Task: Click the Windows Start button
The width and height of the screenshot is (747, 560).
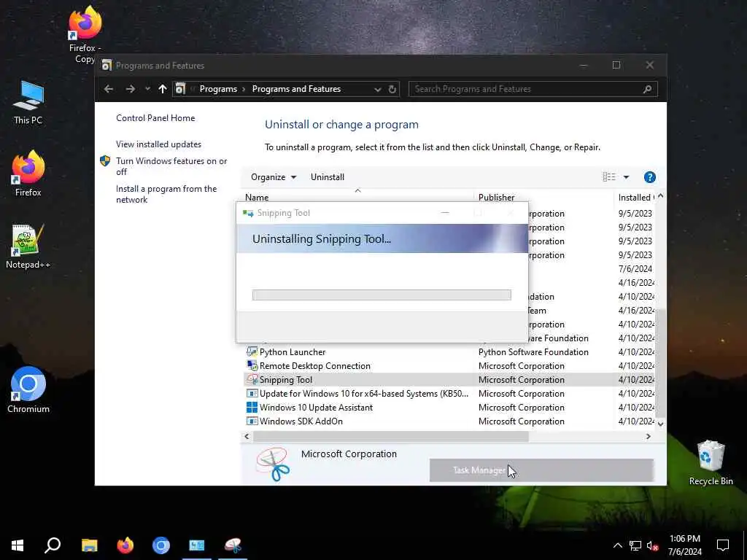Action: point(18,545)
